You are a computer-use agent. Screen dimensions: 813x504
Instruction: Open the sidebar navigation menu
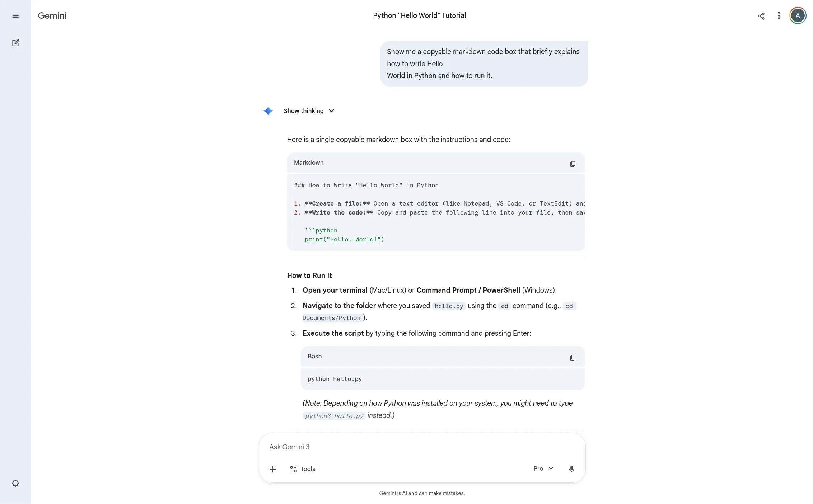[15, 15]
